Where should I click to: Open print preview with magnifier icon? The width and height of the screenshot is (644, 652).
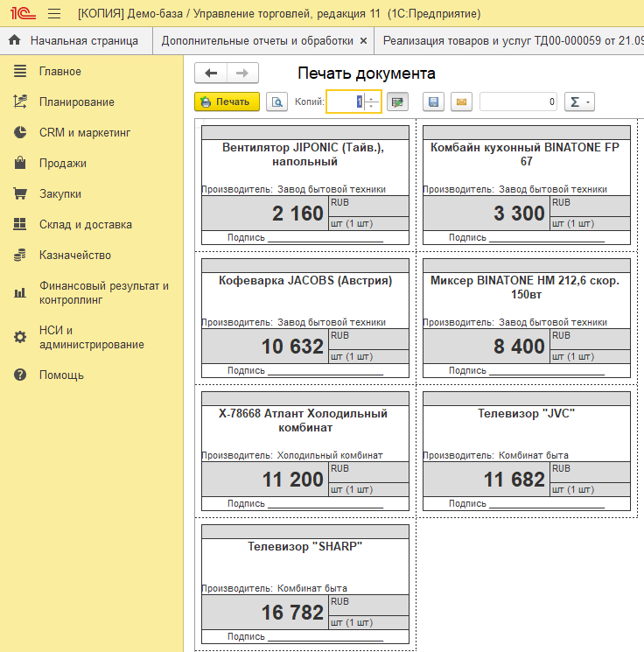point(276,102)
